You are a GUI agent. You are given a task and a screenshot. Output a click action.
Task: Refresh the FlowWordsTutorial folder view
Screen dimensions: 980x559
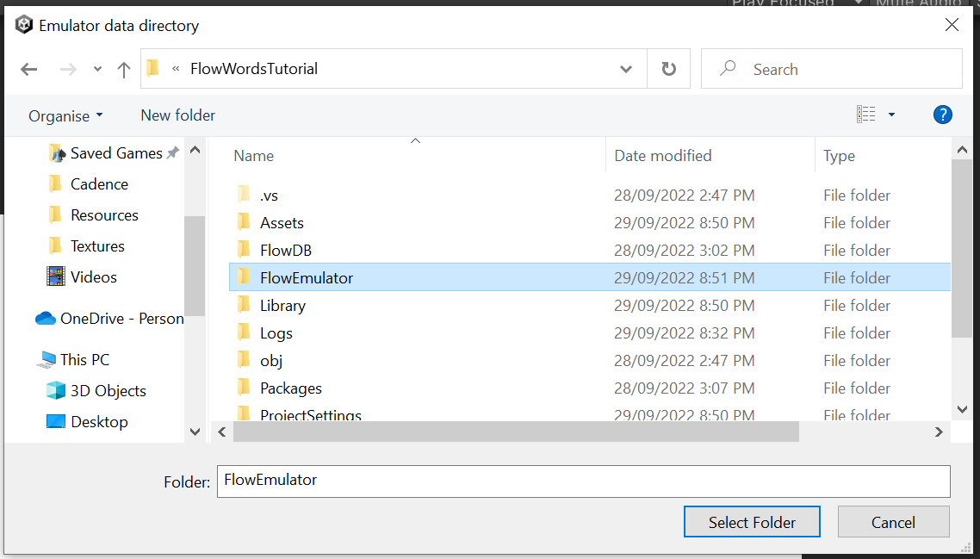click(669, 69)
